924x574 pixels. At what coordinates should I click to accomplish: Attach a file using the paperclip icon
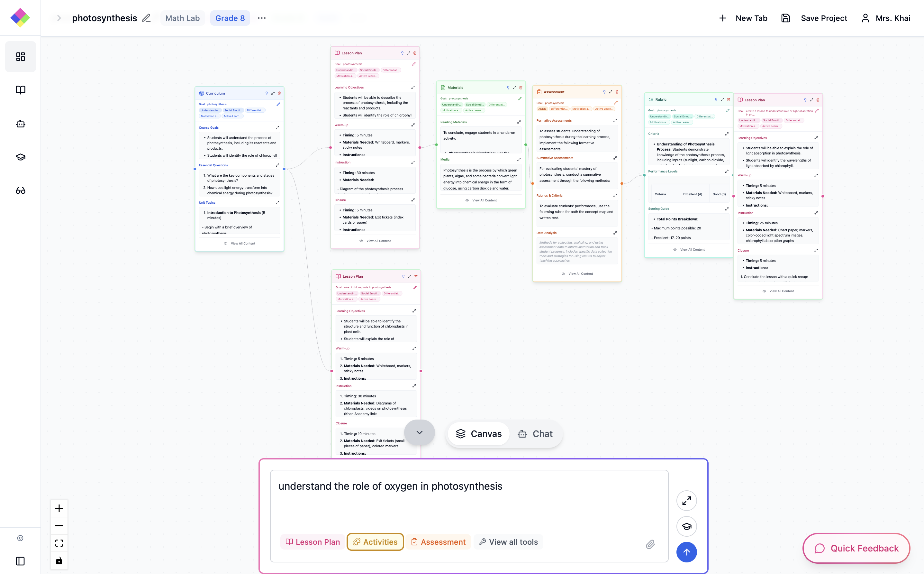(651, 544)
